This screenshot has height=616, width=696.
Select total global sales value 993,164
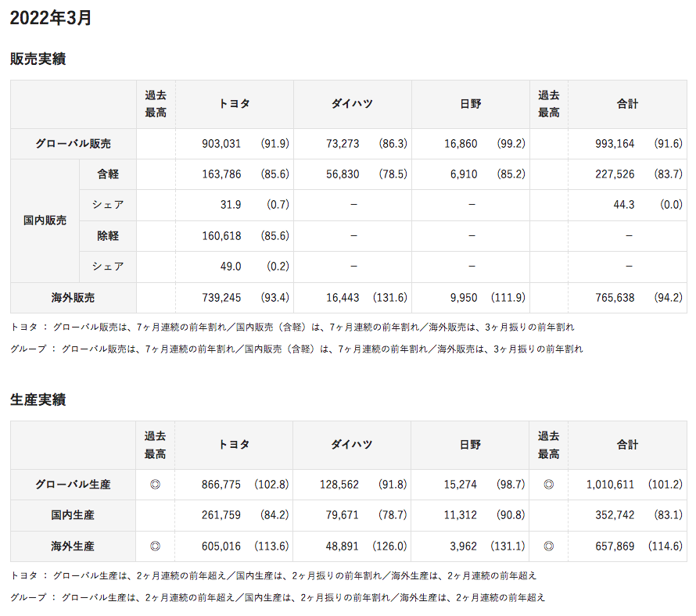615,144
